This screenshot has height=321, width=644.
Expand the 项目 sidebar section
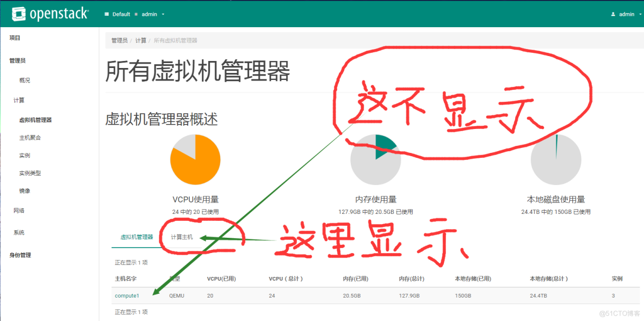[15, 38]
